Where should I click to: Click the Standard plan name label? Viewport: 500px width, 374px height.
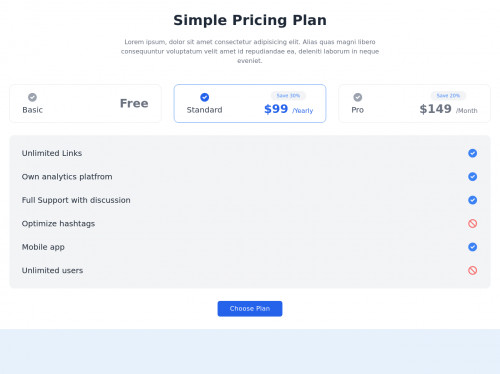pos(204,110)
